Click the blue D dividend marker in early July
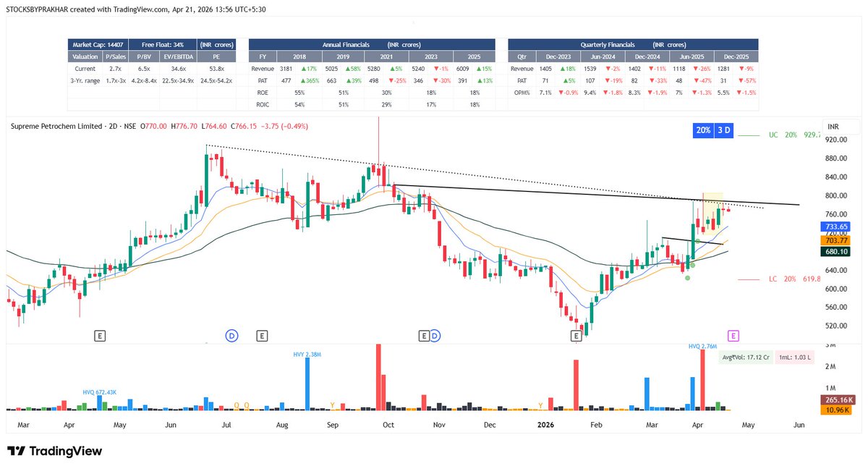 (x=232, y=335)
